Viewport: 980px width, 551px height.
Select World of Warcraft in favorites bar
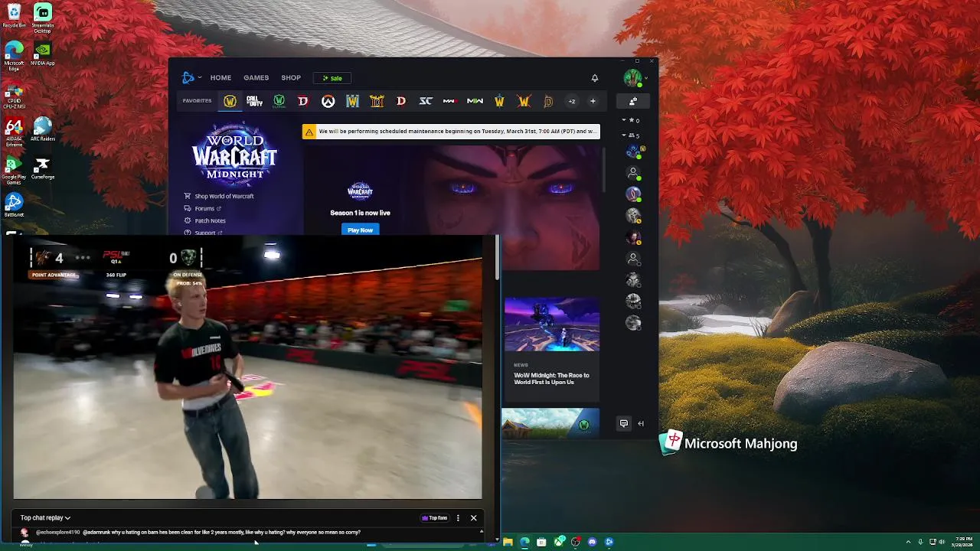pos(230,101)
